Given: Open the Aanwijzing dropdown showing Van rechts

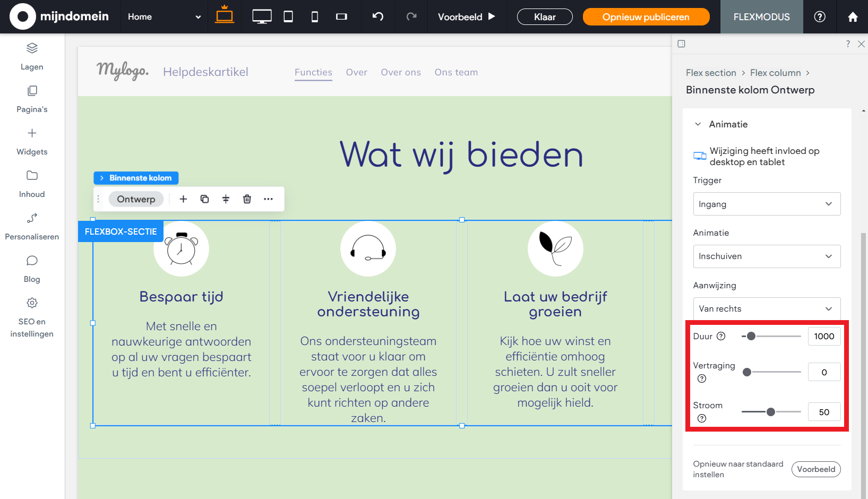Looking at the screenshot, I should click(766, 308).
